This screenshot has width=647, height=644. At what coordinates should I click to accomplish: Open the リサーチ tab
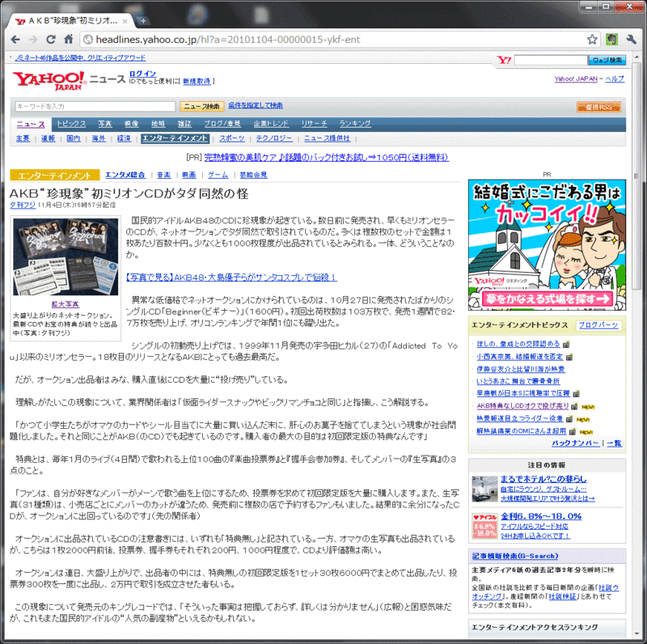coord(314,124)
